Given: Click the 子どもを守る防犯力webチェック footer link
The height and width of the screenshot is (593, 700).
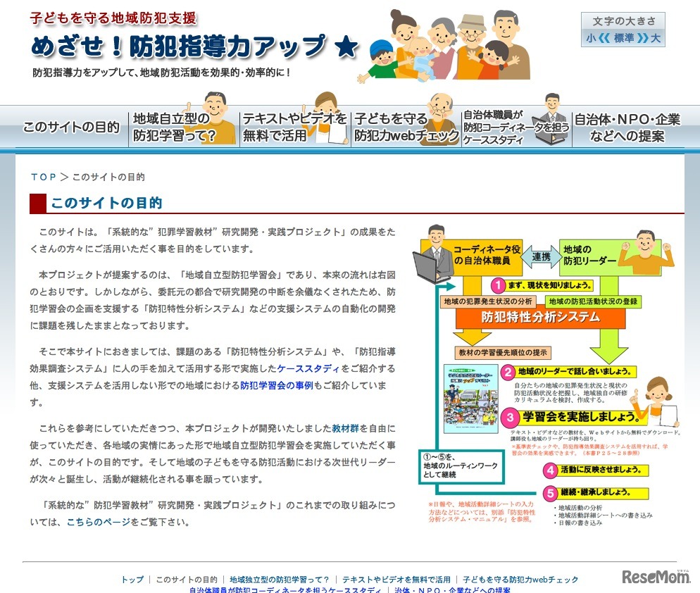Looking at the screenshot, I should tap(520, 580).
